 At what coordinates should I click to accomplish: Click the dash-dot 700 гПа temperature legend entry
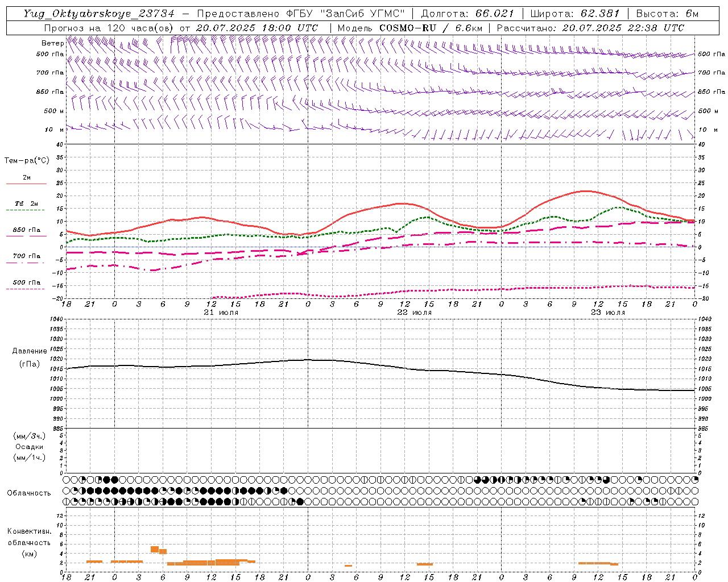click(x=26, y=259)
